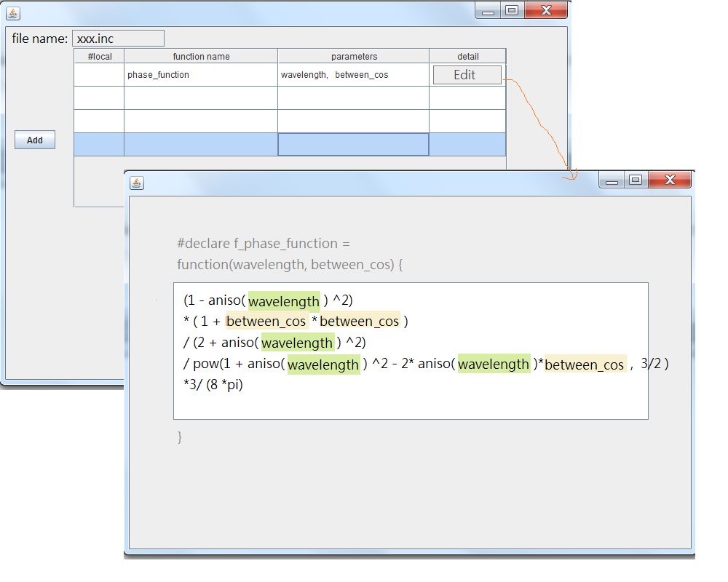
Task: Maximize the function editor window
Action: coord(636,180)
